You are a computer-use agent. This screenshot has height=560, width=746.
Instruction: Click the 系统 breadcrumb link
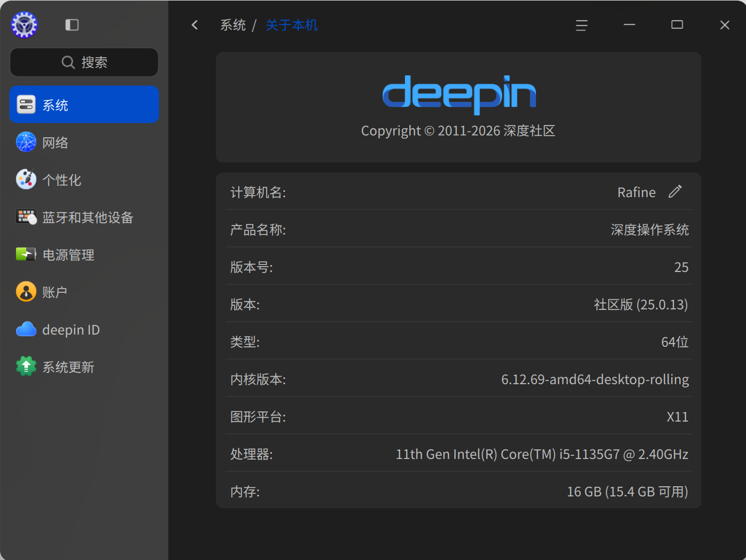(233, 25)
